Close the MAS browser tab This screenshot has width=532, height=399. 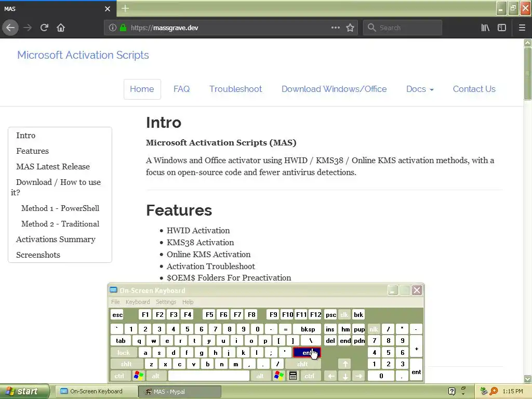pos(108,9)
